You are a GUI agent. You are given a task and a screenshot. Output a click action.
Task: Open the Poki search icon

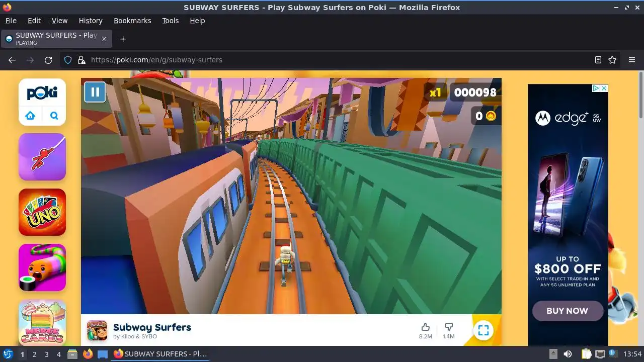coord(54,116)
